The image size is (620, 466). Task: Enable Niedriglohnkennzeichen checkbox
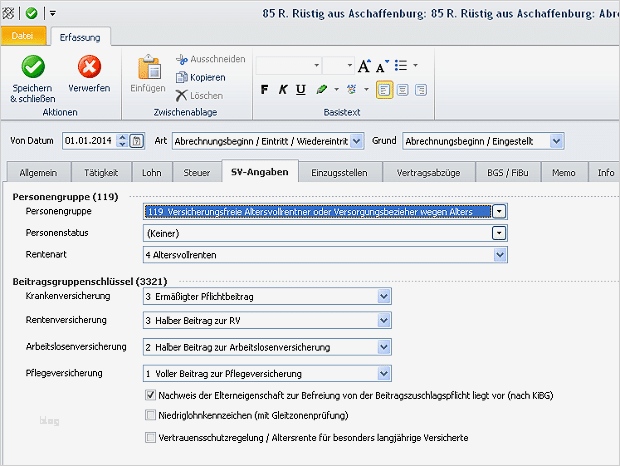[x=150, y=415]
